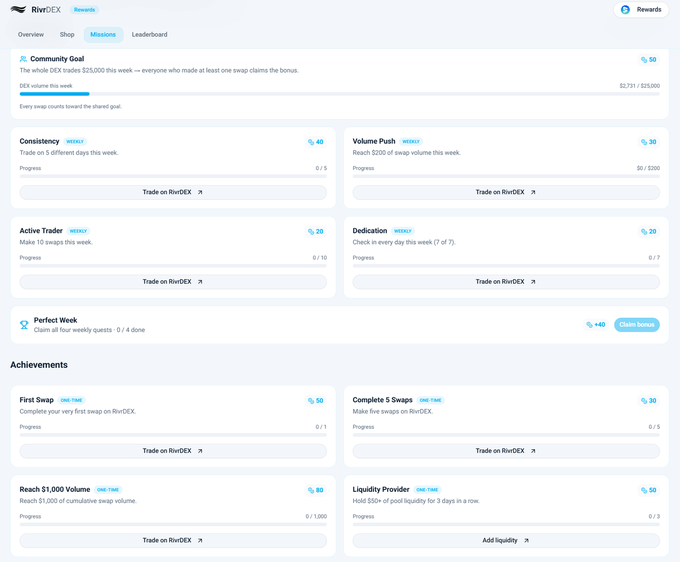Image resolution: width=680 pixels, height=562 pixels.
Task: Click 'Make 10 swaps this week.' description
Action: (x=56, y=242)
